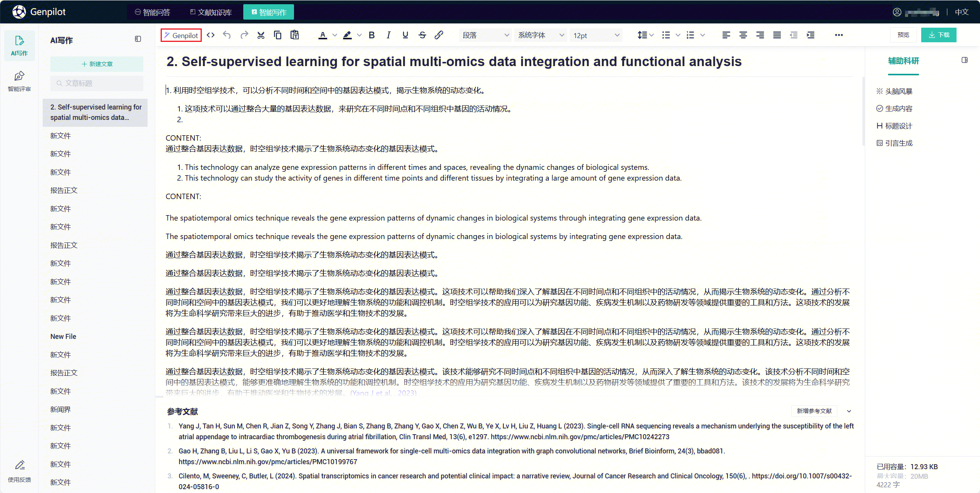Open 引言生成 introduction generator
Image resolution: width=980 pixels, height=493 pixels.
point(895,143)
